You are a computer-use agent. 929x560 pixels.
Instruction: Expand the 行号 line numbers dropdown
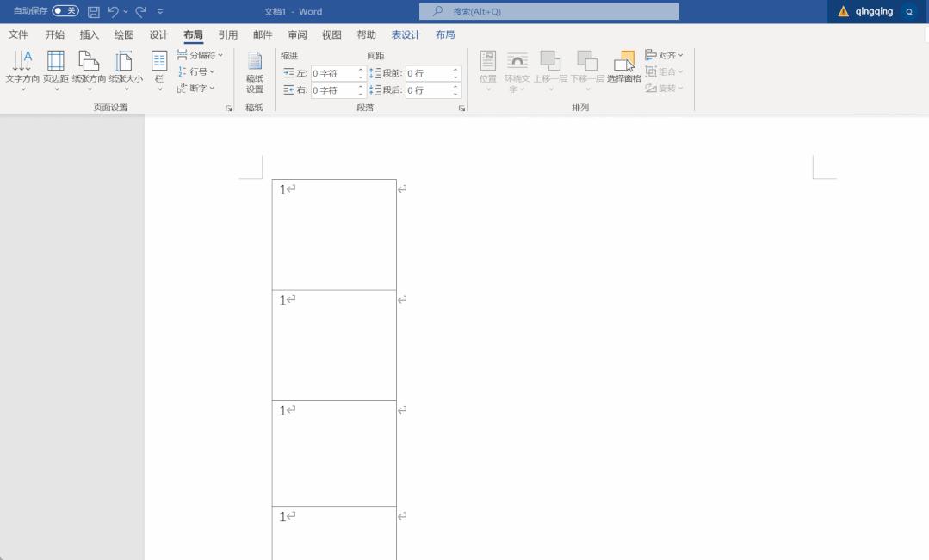[197, 71]
